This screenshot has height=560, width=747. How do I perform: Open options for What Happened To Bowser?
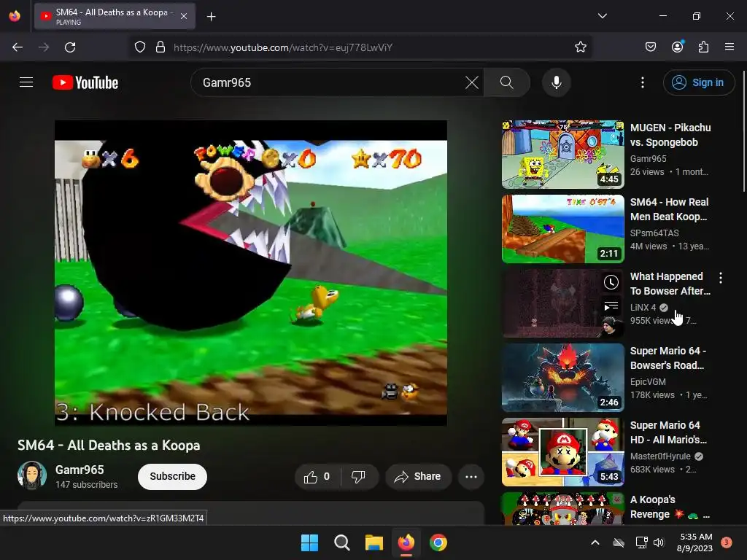coord(720,278)
